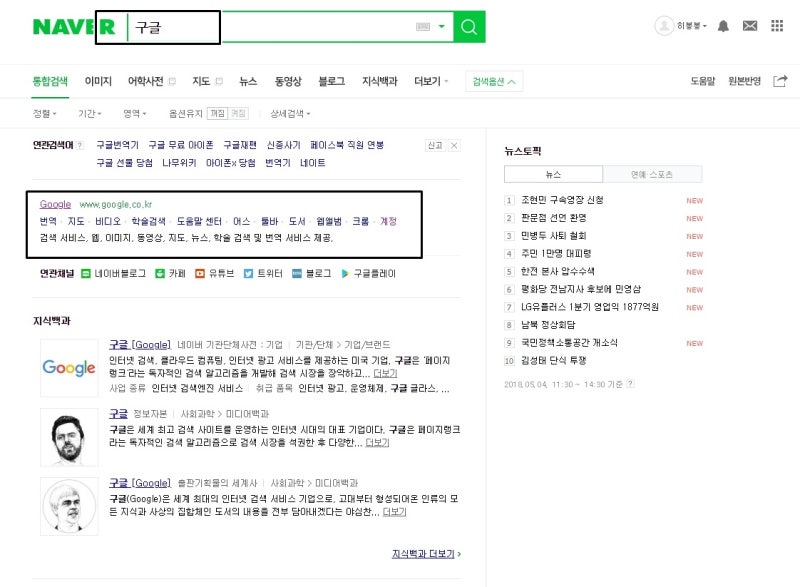The image size is (800, 587).
Task: Click the 나무위키 related search
Action: point(179,163)
